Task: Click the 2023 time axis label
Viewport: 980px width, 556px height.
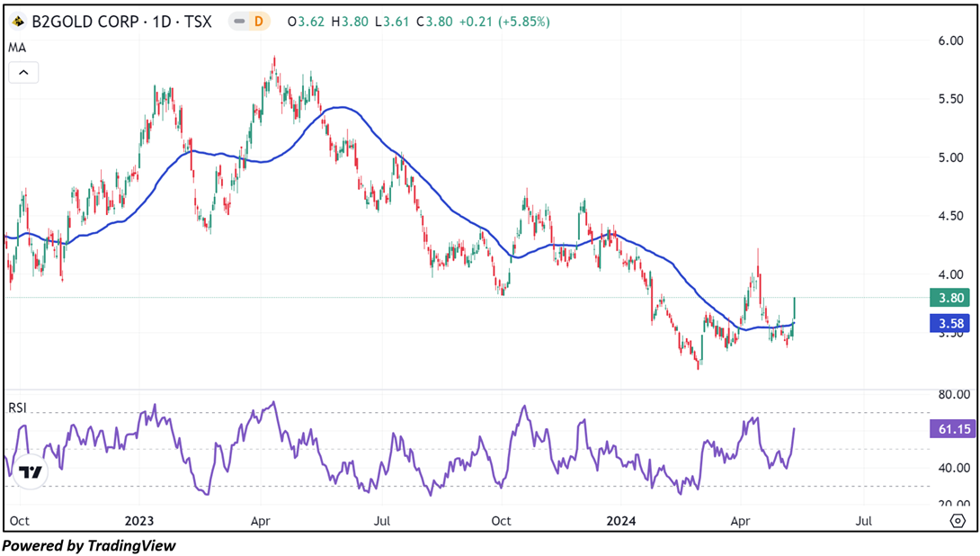Action: coord(138,521)
